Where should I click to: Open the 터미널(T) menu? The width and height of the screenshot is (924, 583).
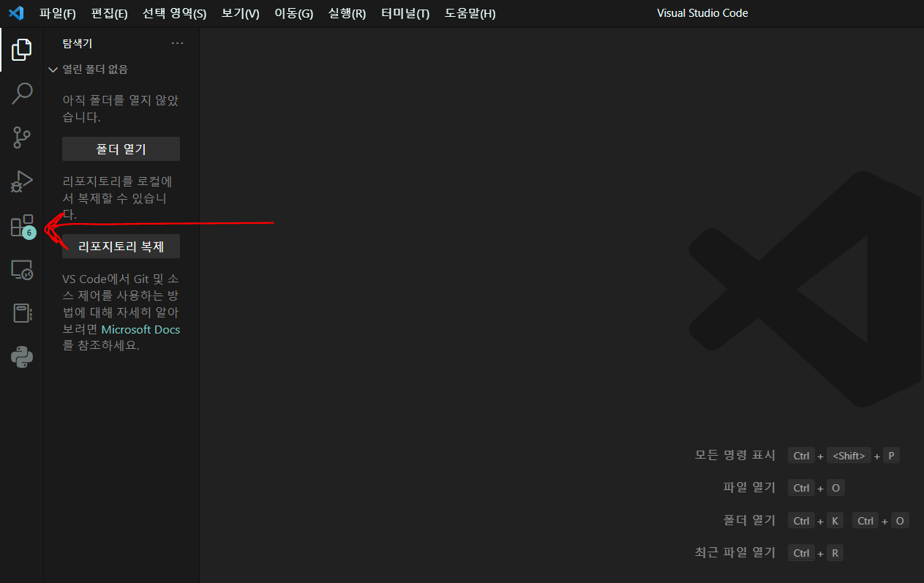pyautogui.click(x=404, y=13)
